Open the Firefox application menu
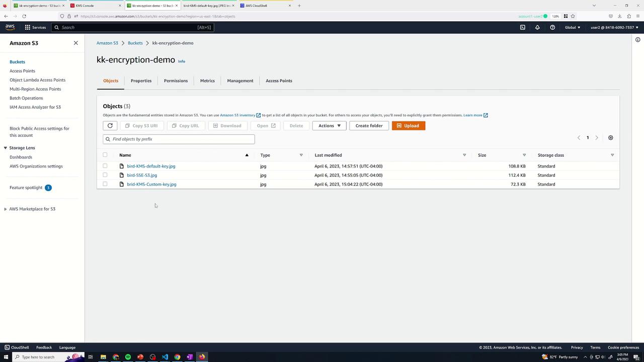The width and height of the screenshot is (644, 362). [x=638, y=16]
